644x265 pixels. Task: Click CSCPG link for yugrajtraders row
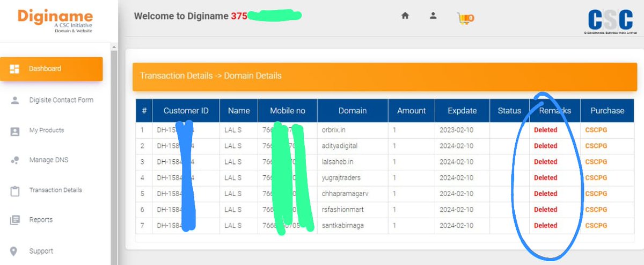596,177
